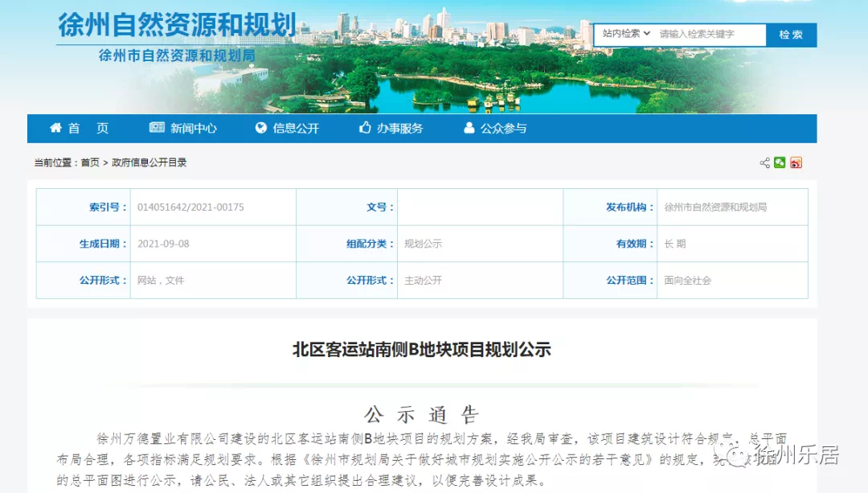
Task: Click the 首页 breadcrumb link
Action: [90, 162]
